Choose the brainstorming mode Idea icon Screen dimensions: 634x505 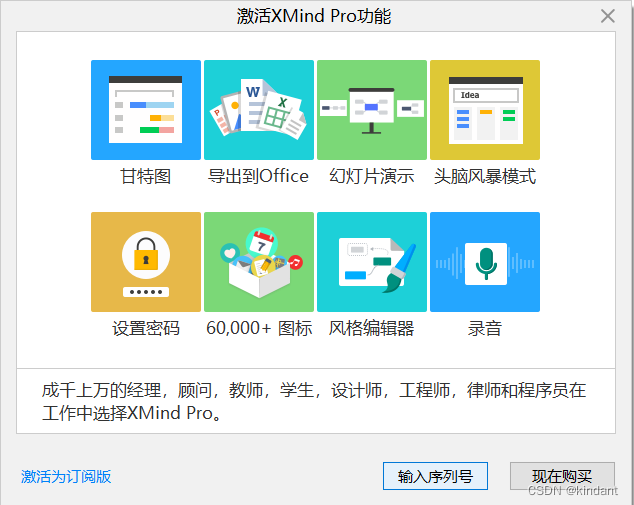pyautogui.click(x=485, y=110)
